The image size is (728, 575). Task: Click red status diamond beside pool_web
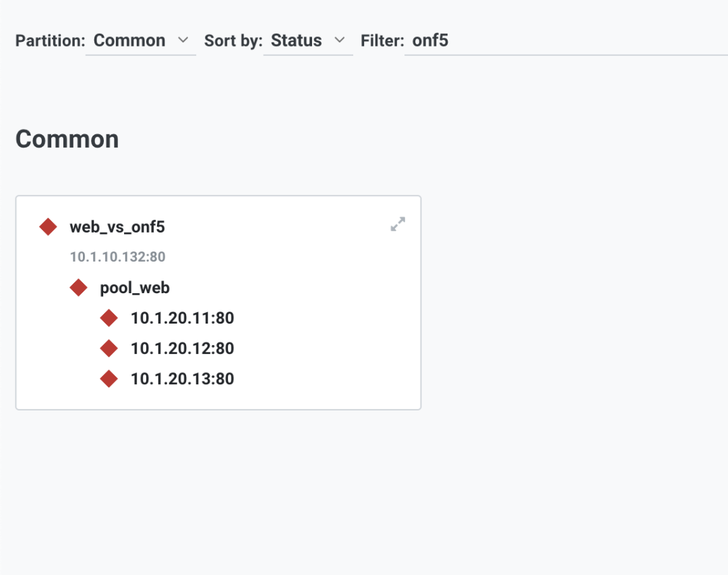click(78, 287)
